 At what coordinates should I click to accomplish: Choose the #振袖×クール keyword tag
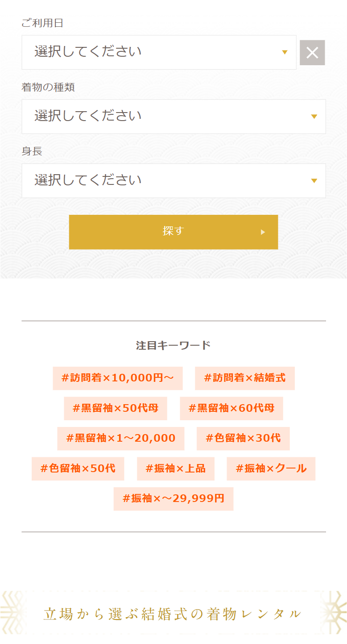pyautogui.click(x=271, y=468)
